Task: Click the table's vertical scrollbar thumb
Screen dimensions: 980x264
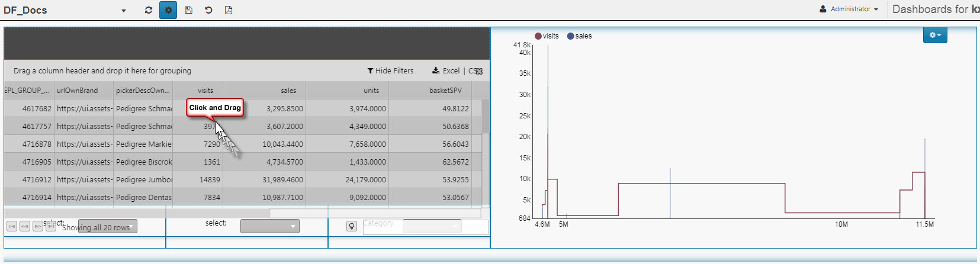Action: 486,115
